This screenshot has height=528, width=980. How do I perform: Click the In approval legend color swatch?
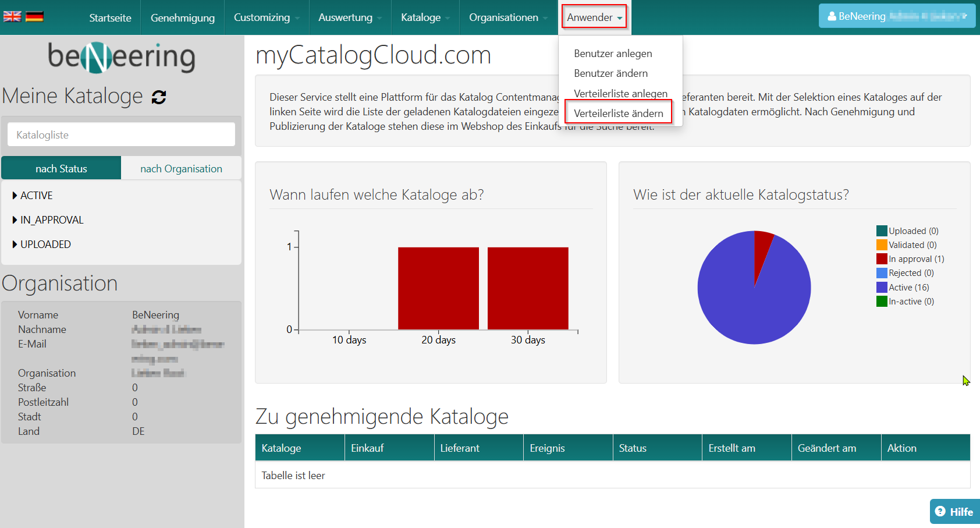coord(882,259)
